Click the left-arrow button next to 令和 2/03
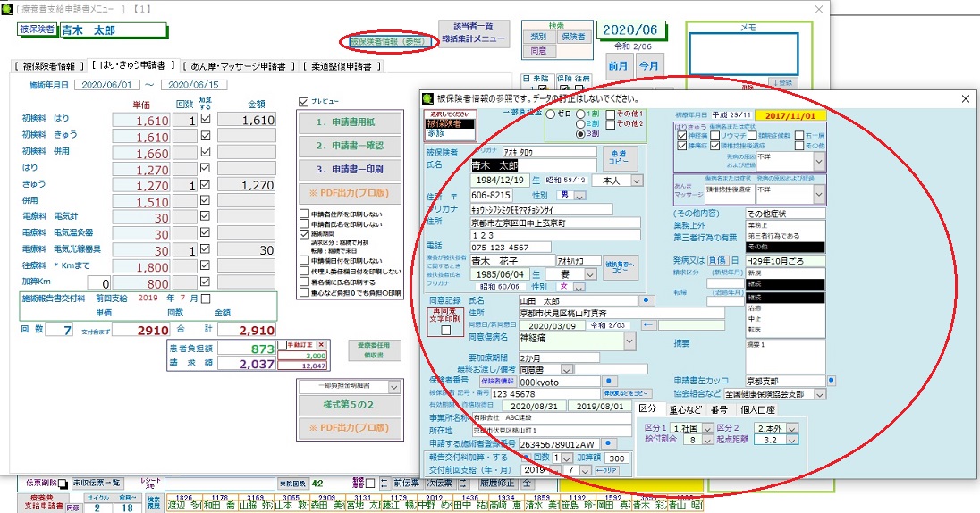 click(648, 325)
